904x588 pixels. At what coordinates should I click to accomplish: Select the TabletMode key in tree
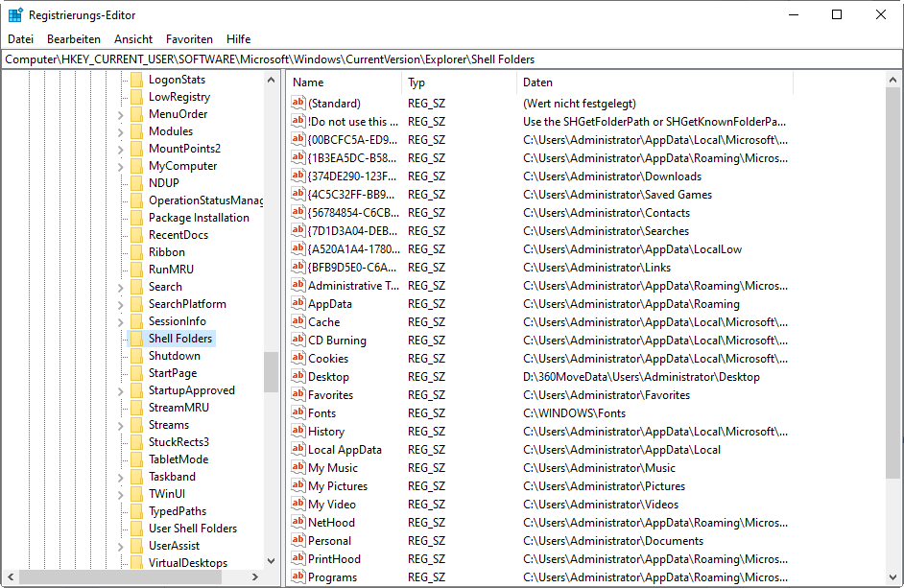[178, 459]
